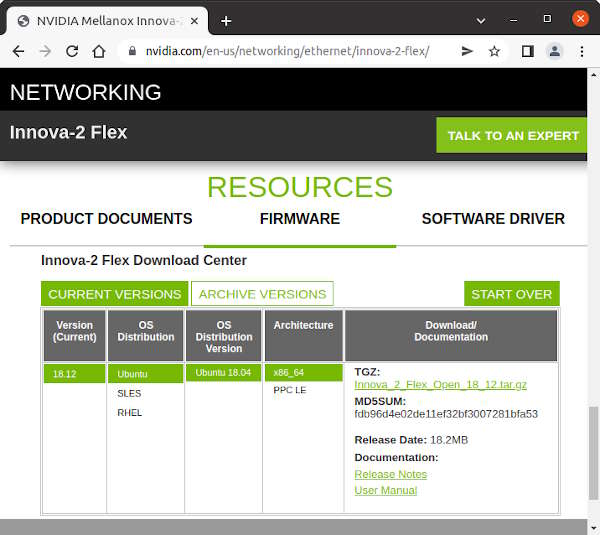This screenshot has height=535, width=600.
Task: Click the address bar URL
Action: (x=287, y=51)
